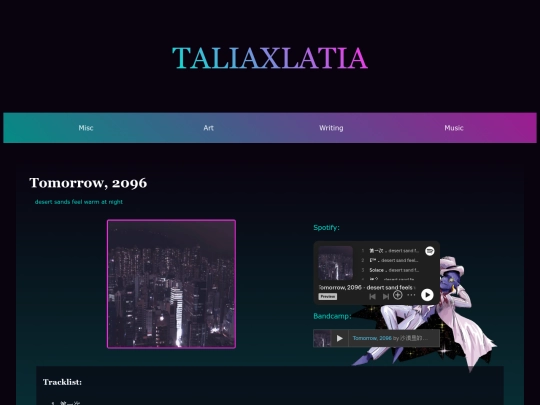Select the Solace track in Spotify embed
The height and width of the screenshot is (405, 540).
pos(390,270)
